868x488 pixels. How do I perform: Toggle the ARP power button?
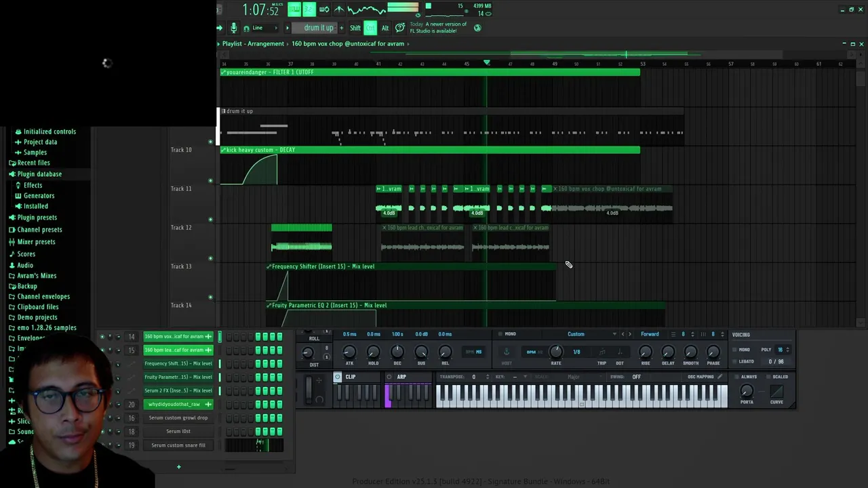coord(389,377)
